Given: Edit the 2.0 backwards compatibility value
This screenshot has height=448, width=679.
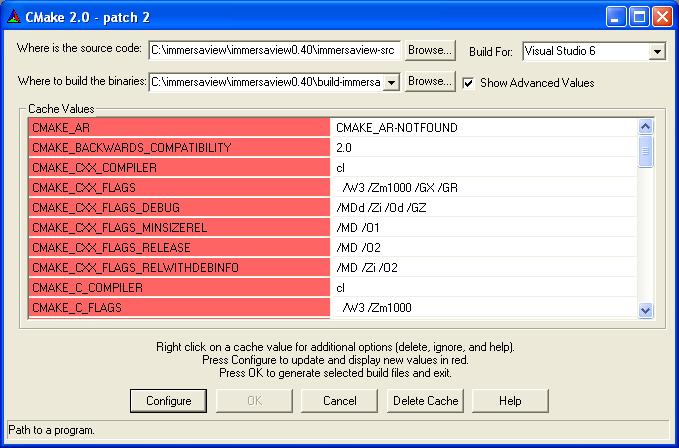Looking at the screenshot, I should click(484, 148).
